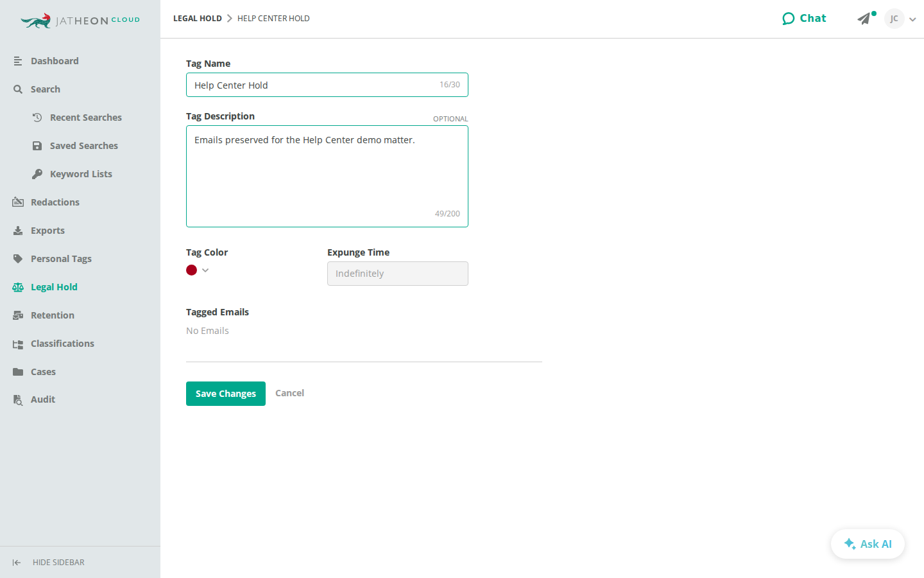This screenshot has height=578, width=924.
Task: Focus the Tag Name input field
Action: pos(327,85)
